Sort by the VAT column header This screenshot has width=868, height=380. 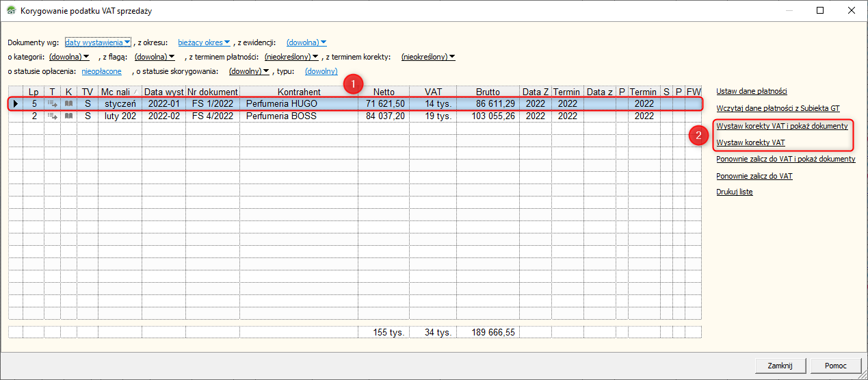pos(433,92)
